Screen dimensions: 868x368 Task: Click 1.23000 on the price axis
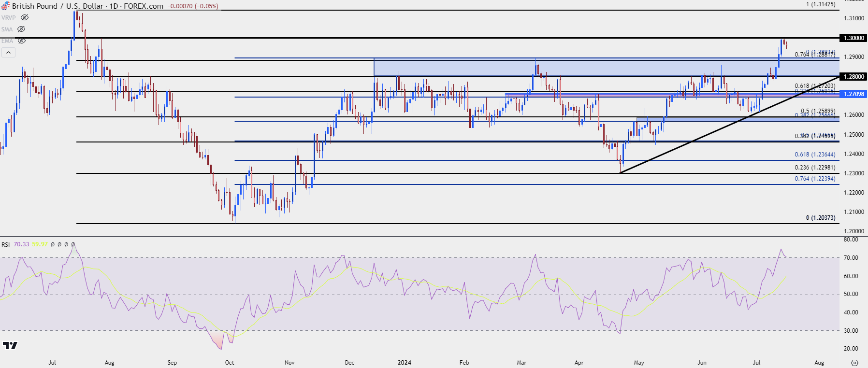(854, 173)
